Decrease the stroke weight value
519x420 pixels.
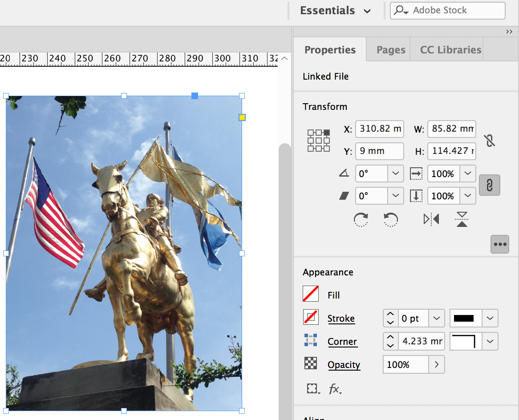pos(390,323)
